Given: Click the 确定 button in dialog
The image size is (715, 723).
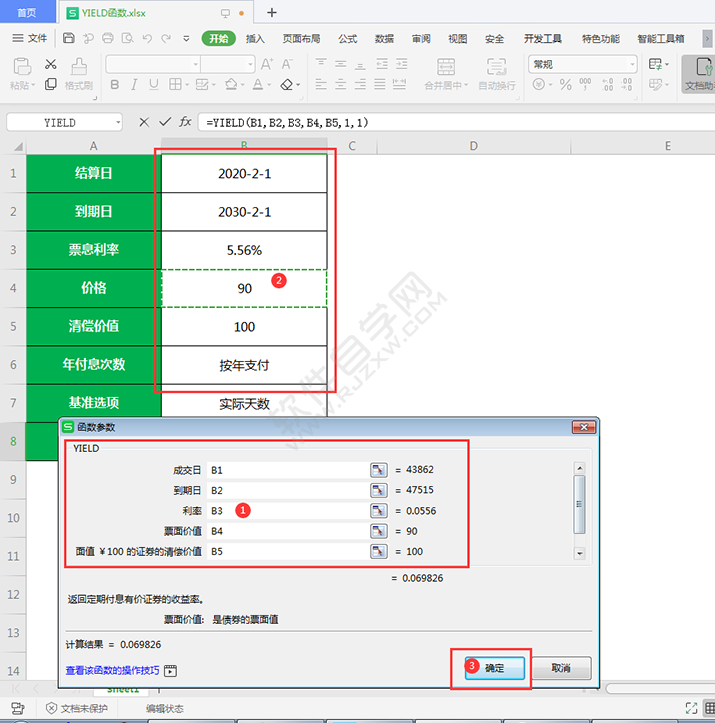Looking at the screenshot, I should click(x=495, y=668).
